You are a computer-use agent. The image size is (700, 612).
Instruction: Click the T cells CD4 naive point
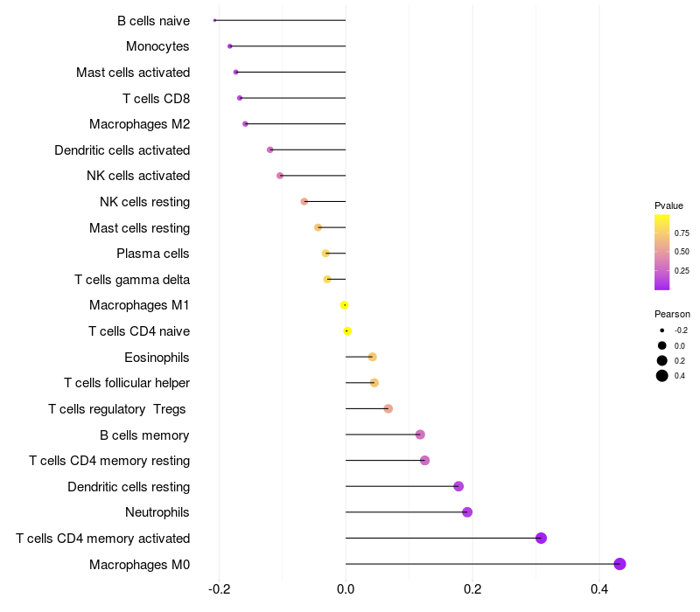347,331
